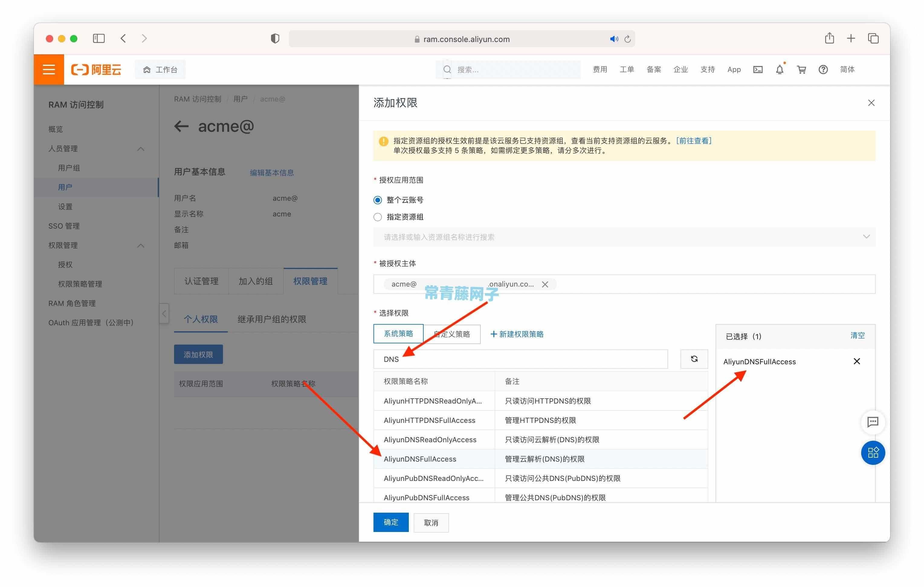Open the orange hamburger menu
The width and height of the screenshot is (924, 587).
point(49,70)
